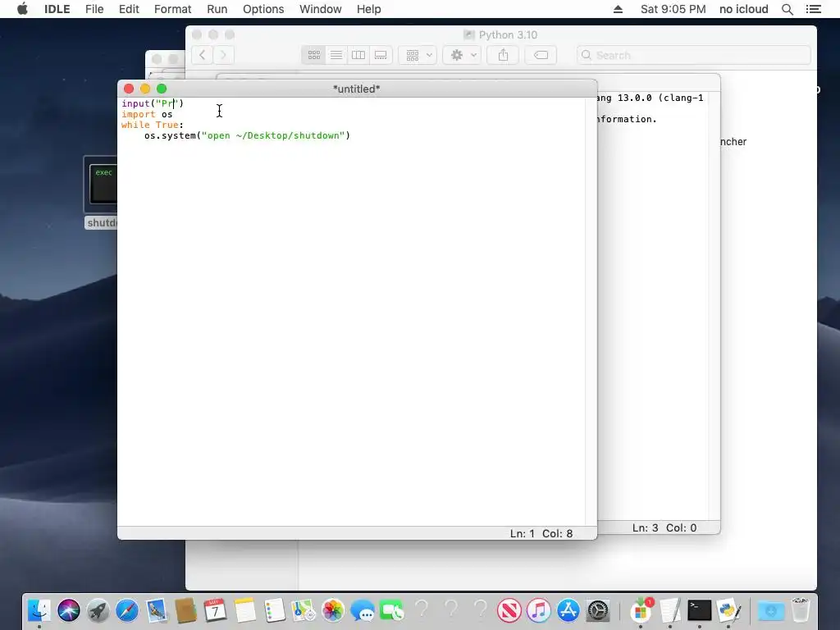Click Finder edit tags button

[x=541, y=55]
